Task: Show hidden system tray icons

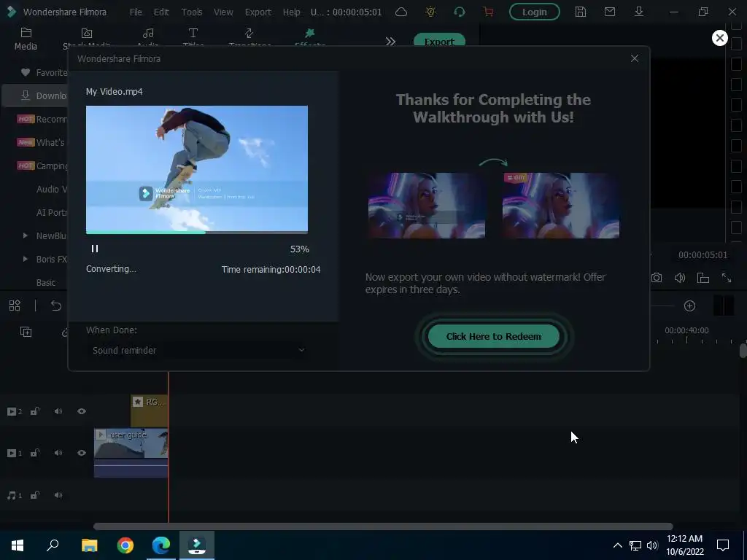Action: tap(617, 545)
